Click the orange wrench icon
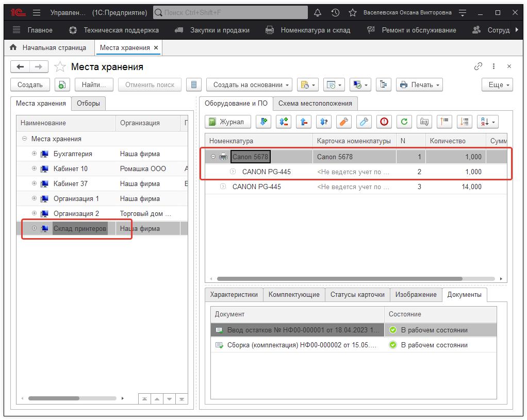Screen dimensions: 527x420 pyautogui.click(x=344, y=122)
